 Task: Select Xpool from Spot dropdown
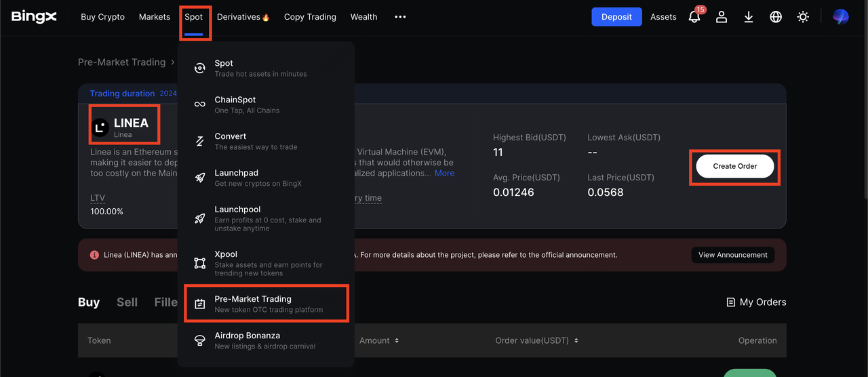click(266, 263)
